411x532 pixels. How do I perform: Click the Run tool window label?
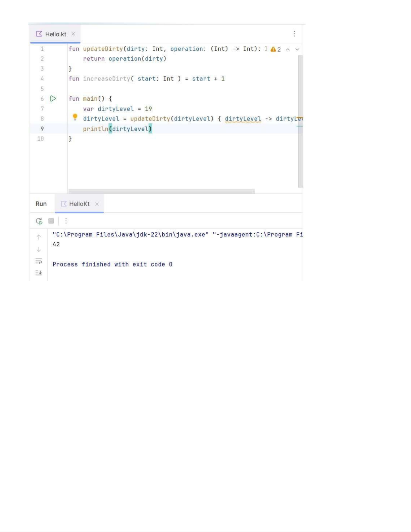click(x=41, y=204)
